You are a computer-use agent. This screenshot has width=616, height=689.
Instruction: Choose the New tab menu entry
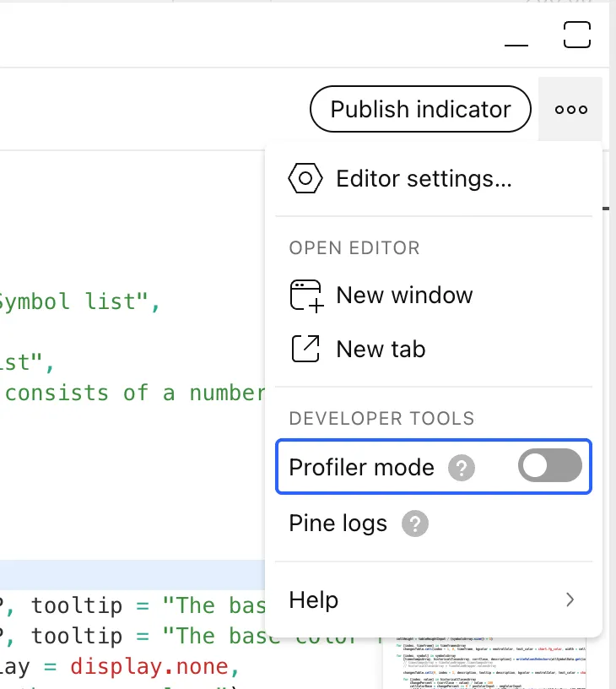tap(381, 349)
